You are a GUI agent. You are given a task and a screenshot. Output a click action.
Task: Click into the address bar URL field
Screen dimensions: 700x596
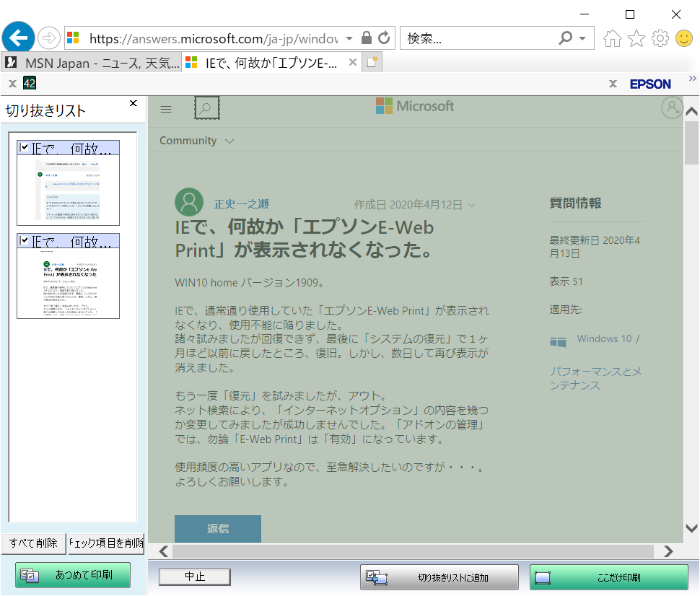tap(214, 38)
